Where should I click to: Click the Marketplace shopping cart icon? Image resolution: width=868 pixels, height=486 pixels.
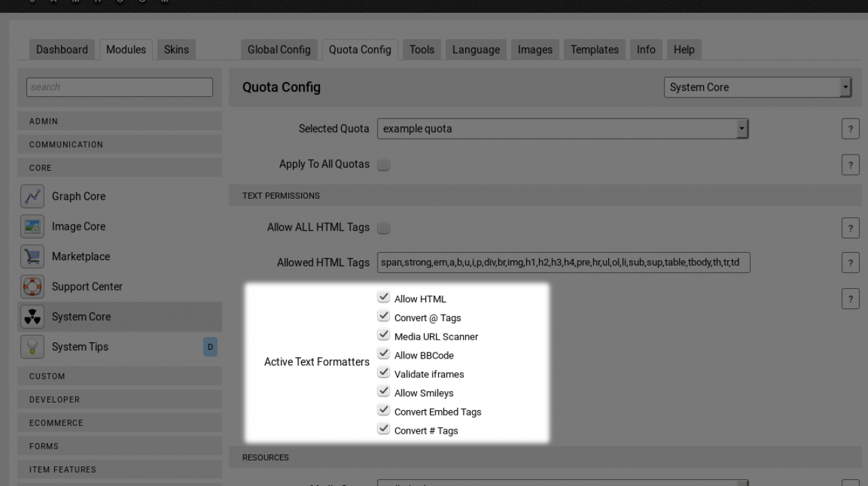pyautogui.click(x=33, y=256)
